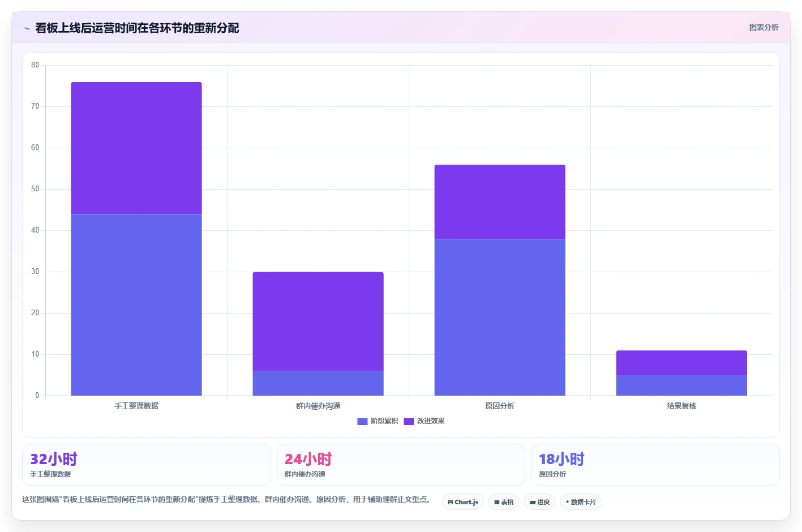The width and height of the screenshot is (802, 532).
Task: Click the 群内催办沟通 caption in stat card
Action: point(304,474)
